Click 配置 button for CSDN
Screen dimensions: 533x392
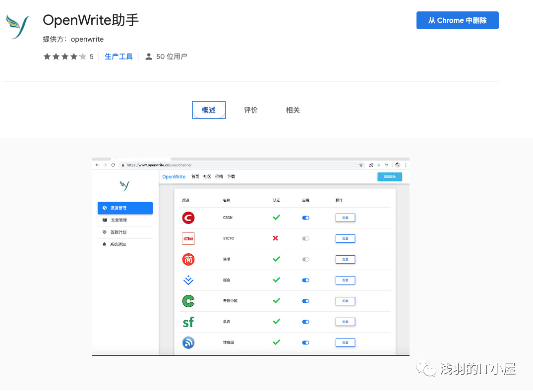(346, 218)
